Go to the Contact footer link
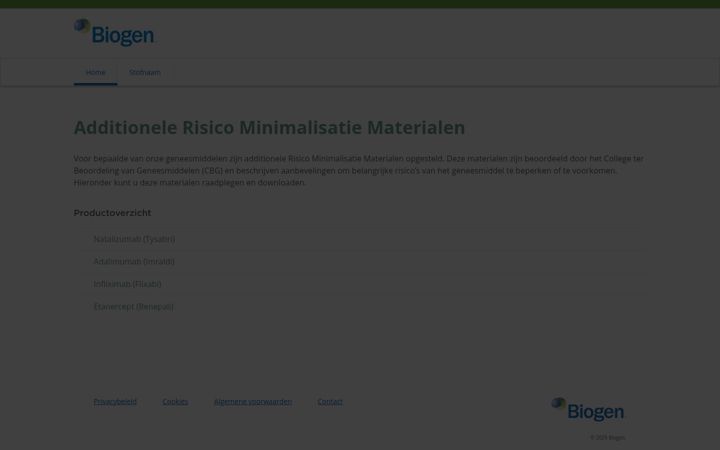The width and height of the screenshot is (720, 450). (330, 402)
